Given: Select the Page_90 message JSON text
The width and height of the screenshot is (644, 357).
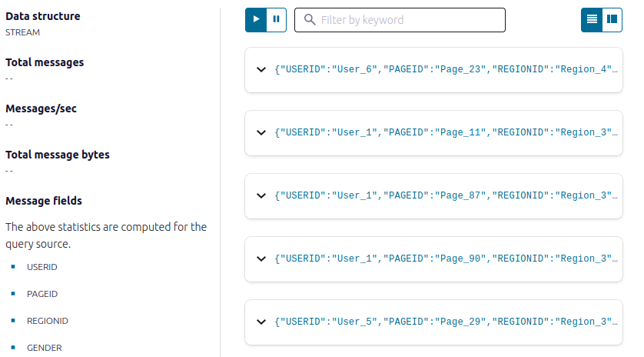Looking at the screenshot, I should tap(446, 259).
